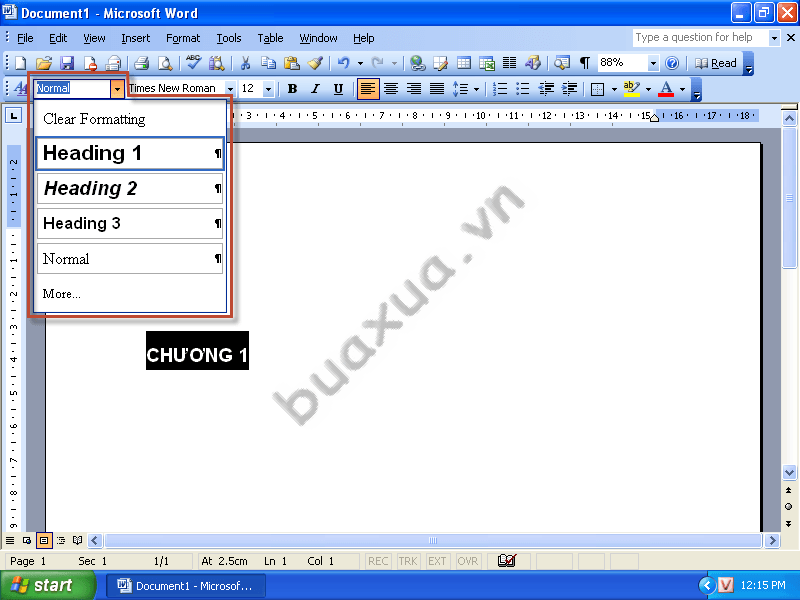Screen dimensions: 800x600
Task: Click the Insert Hyperlink icon
Action: coord(418,63)
